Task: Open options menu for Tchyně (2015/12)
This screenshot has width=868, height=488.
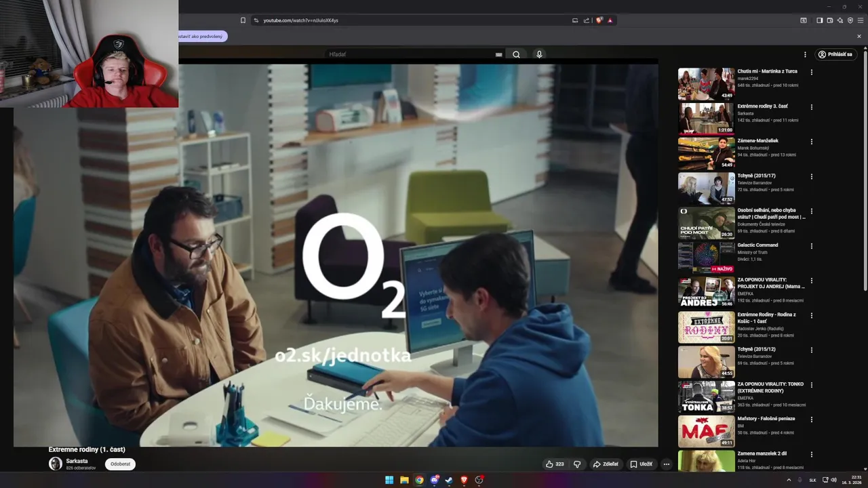Action: [811, 350]
